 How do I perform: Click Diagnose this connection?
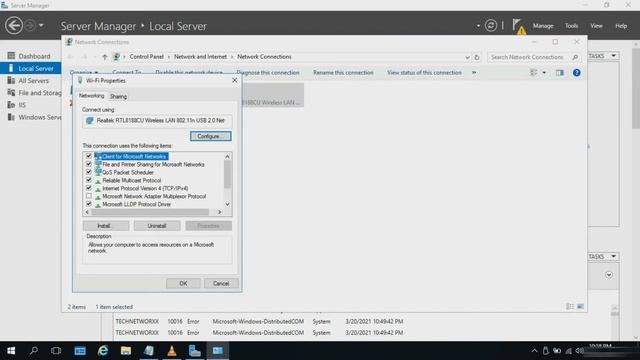point(268,73)
